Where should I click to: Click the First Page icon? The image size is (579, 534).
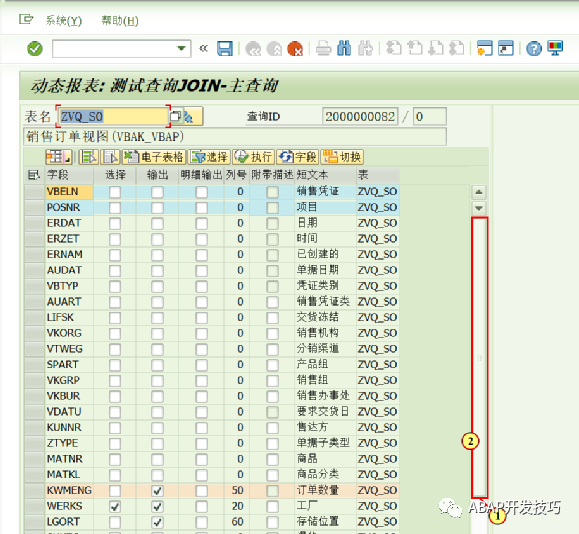[394, 48]
